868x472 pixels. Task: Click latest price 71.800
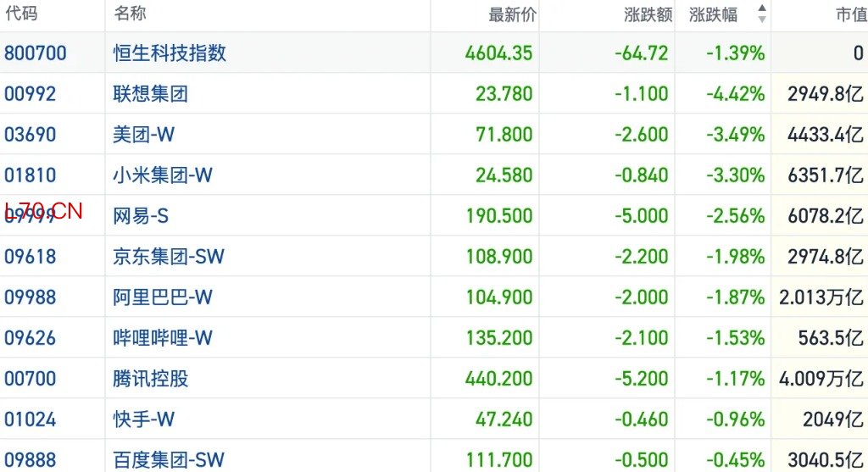(x=504, y=135)
